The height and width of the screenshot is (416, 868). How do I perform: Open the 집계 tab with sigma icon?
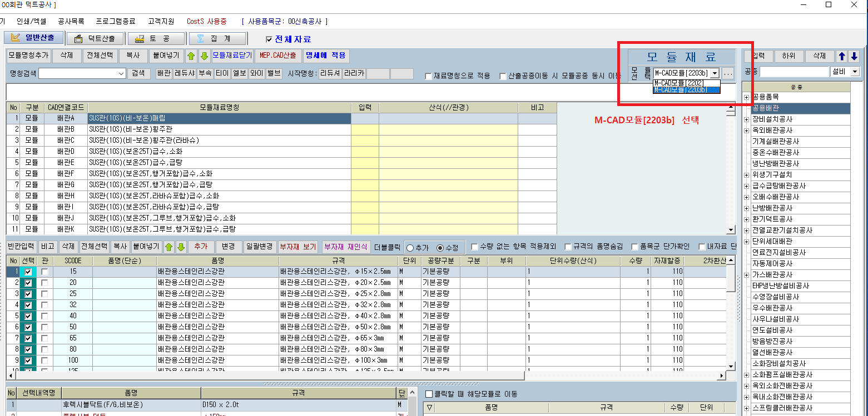pyautogui.click(x=216, y=38)
